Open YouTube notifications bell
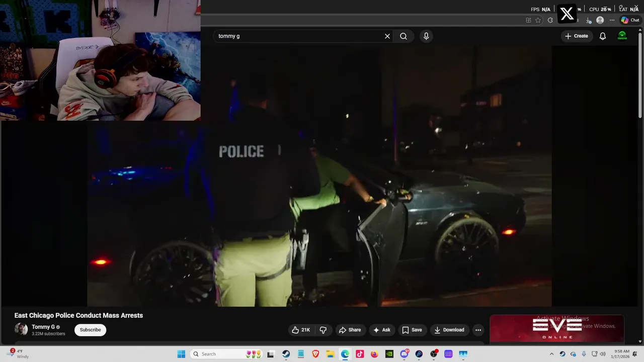 coord(603,36)
